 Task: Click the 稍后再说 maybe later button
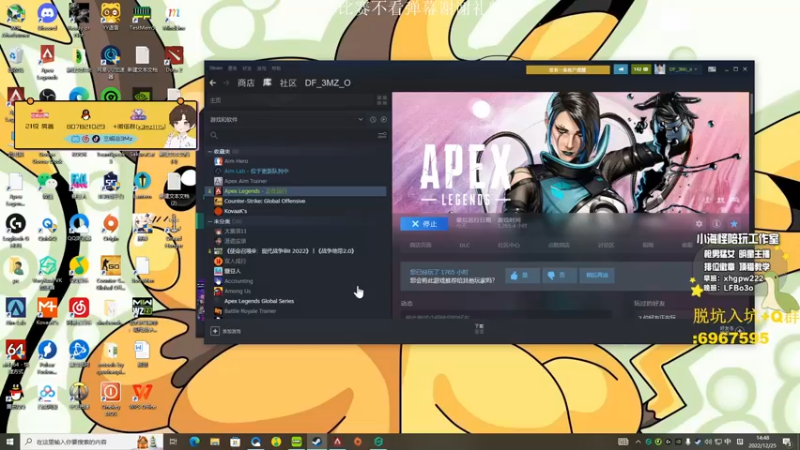tap(597, 276)
